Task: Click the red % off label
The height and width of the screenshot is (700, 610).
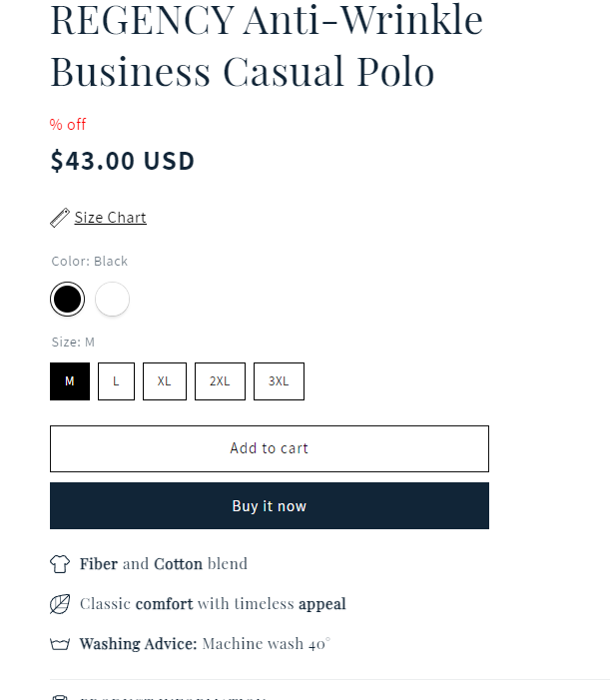Action: tap(68, 124)
